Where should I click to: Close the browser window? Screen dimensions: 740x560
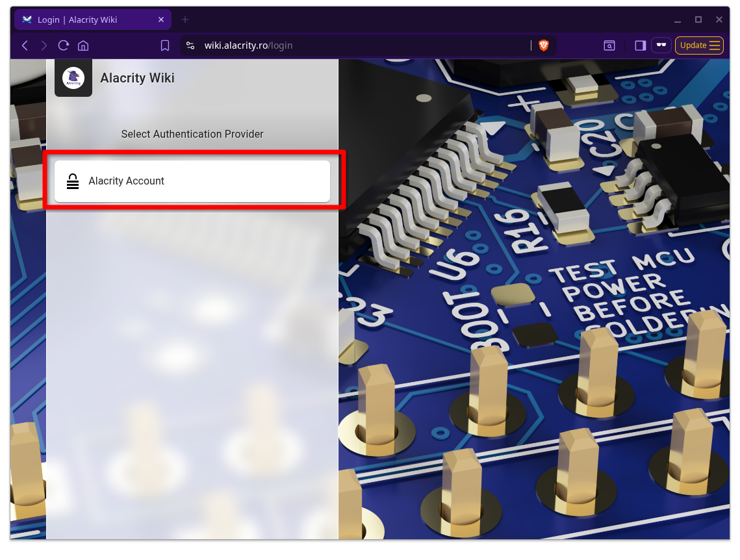(x=719, y=20)
